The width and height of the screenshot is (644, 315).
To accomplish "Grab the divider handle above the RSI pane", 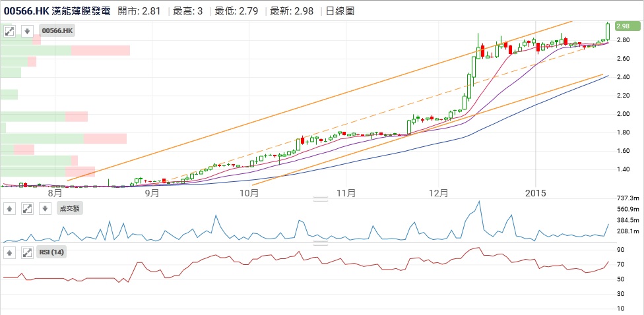I will [x=321, y=243].
